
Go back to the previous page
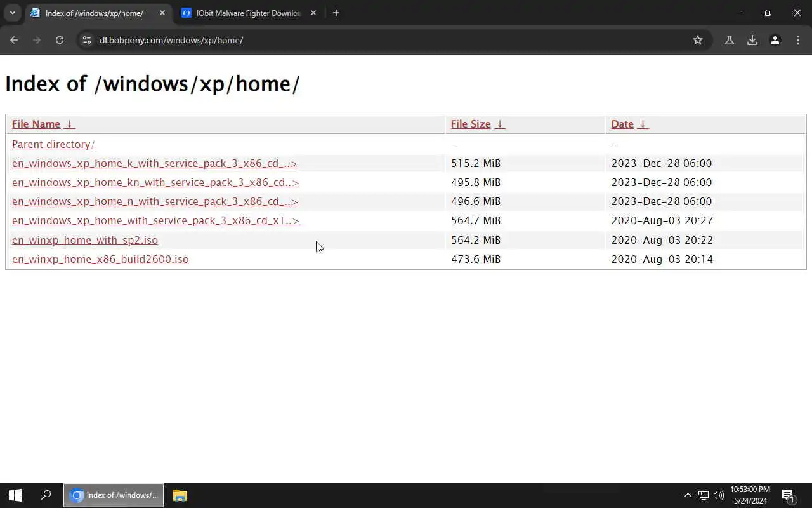click(x=14, y=40)
